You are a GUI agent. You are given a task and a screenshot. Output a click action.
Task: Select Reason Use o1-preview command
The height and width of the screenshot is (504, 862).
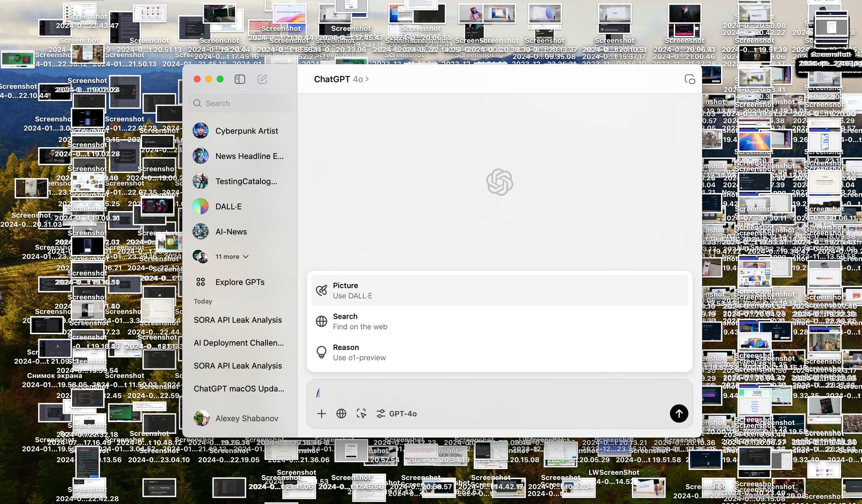500,352
